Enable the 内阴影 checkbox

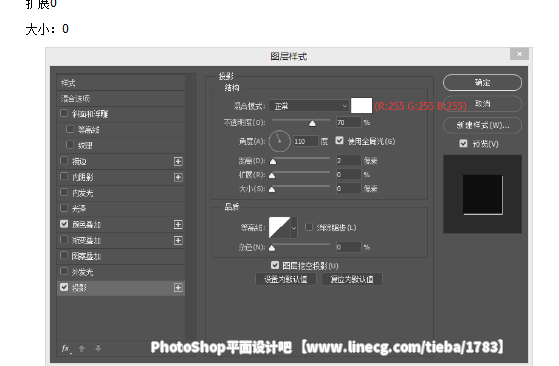64,176
